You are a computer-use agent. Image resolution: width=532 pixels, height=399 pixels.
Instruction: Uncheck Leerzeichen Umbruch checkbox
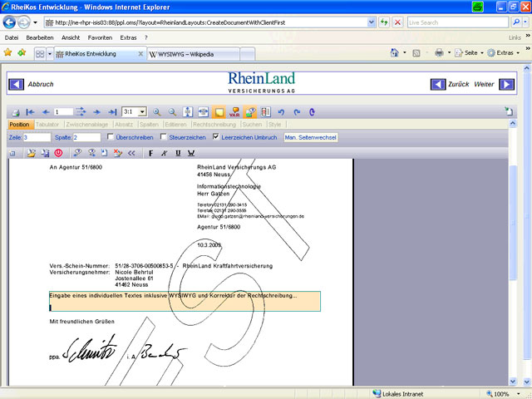[x=216, y=136]
